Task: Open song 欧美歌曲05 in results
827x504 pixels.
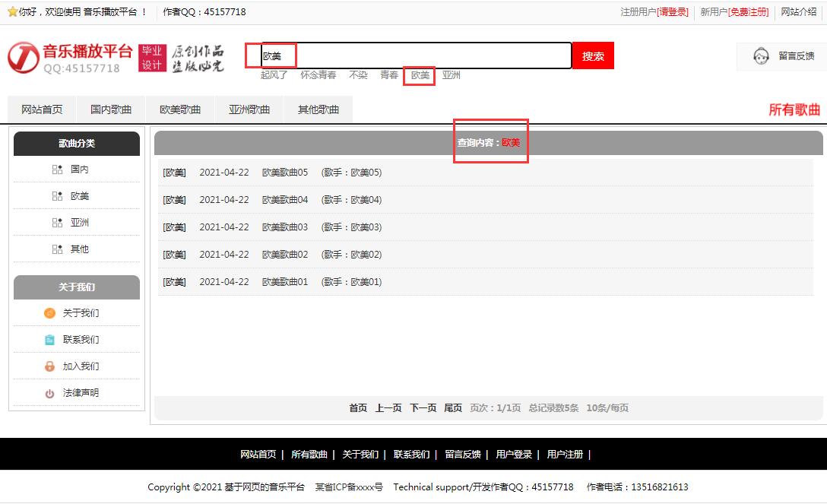Action: point(285,173)
